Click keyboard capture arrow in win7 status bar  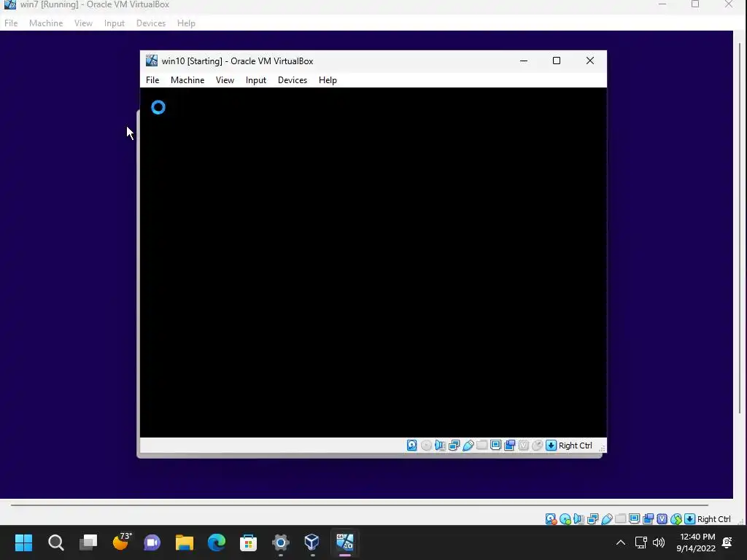pos(689,519)
